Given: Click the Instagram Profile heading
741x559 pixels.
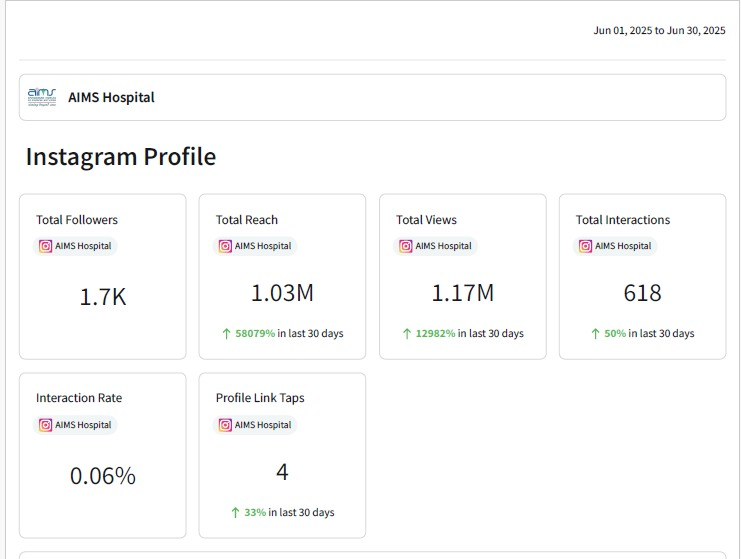Looking at the screenshot, I should pyautogui.click(x=121, y=157).
